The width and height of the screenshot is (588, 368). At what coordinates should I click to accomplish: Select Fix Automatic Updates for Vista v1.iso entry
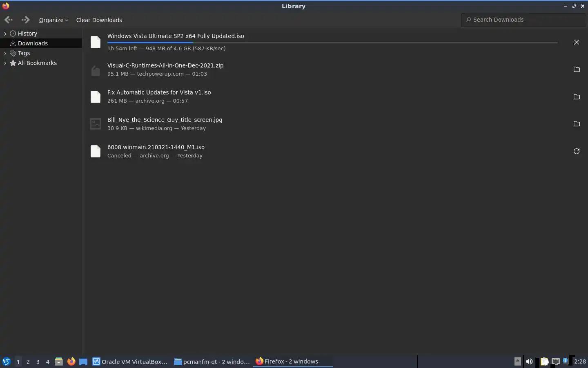[159, 92]
